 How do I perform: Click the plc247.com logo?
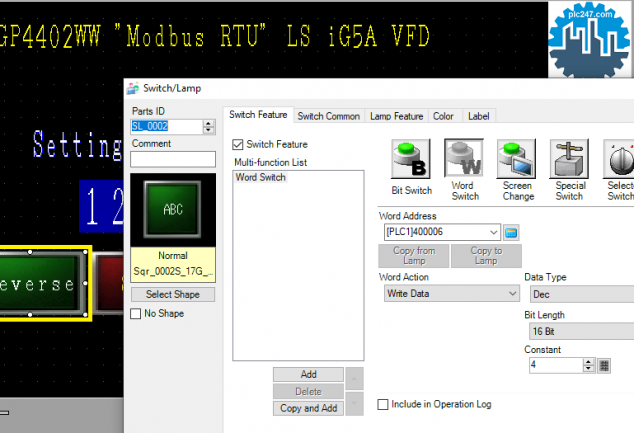(589, 39)
